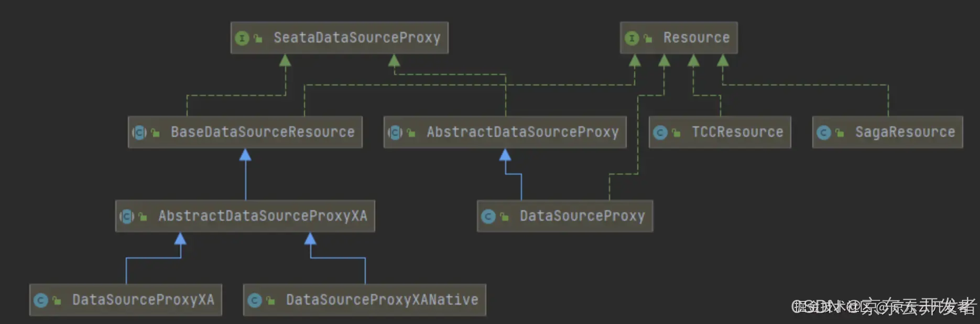The width and height of the screenshot is (980, 324).
Task: Click the visibility lock icon on DataSourceProxyXANative
Action: [x=270, y=300]
